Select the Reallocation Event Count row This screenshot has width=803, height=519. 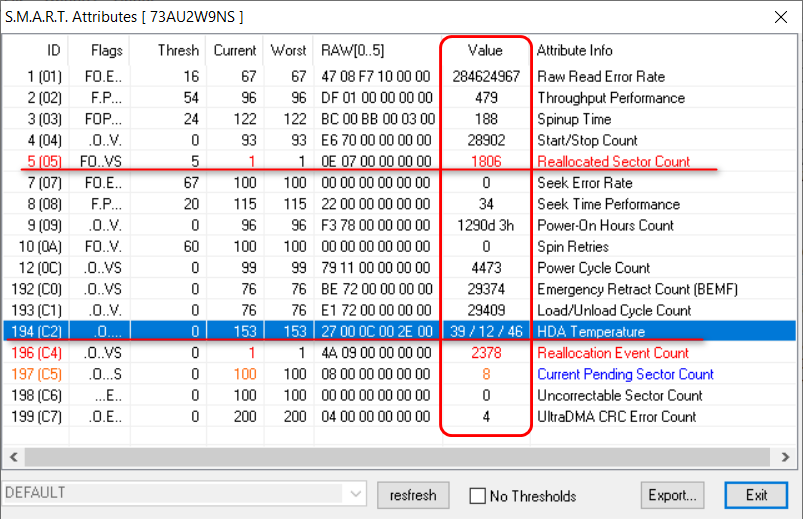[x=612, y=353]
